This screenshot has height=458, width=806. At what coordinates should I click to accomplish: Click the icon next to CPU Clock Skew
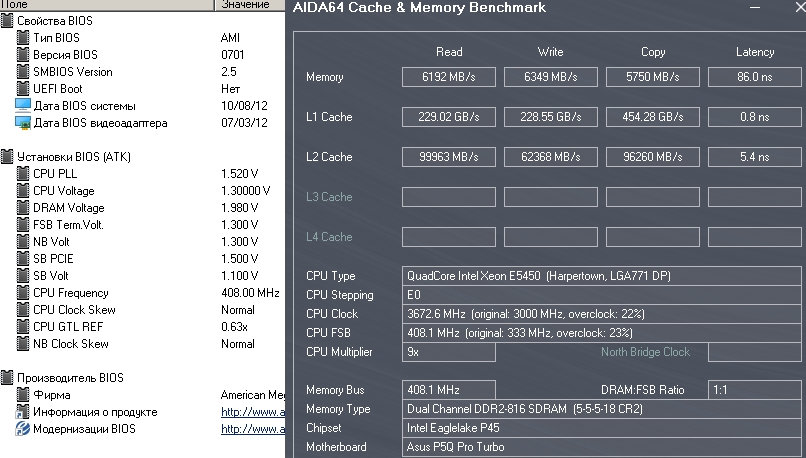(23, 309)
